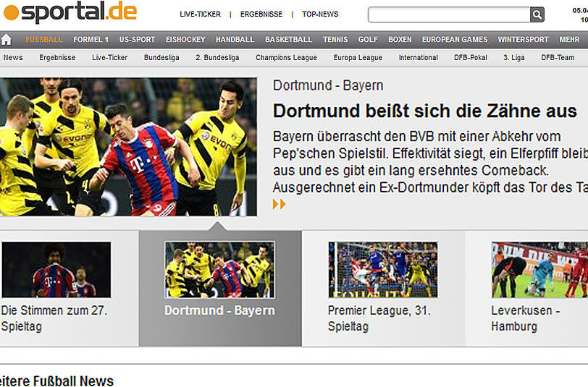Click the orange double-arrow read more icon

point(279,205)
